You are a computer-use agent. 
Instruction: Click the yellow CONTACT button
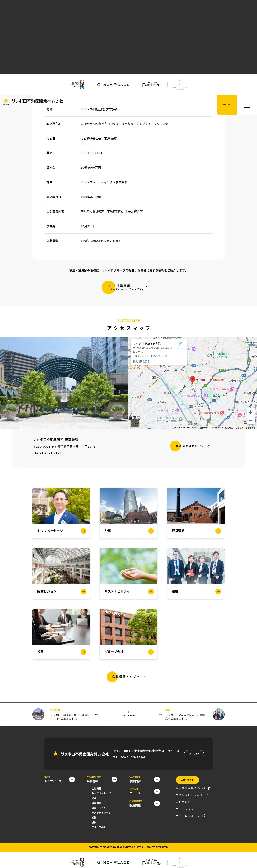point(227,105)
